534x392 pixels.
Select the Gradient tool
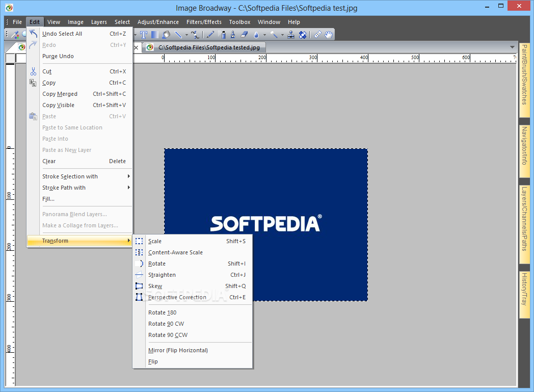[154, 34]
